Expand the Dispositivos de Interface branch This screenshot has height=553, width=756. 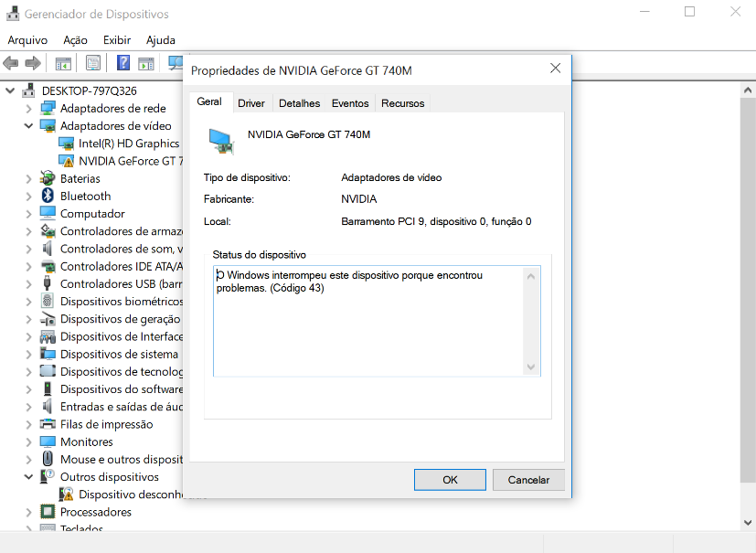tap(29, 336)
